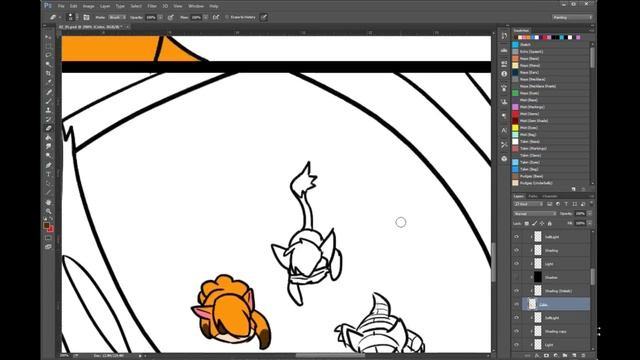This screenshot has width=640, height=360.
Task: Add a layer mask button
Action: click(547, 356)
